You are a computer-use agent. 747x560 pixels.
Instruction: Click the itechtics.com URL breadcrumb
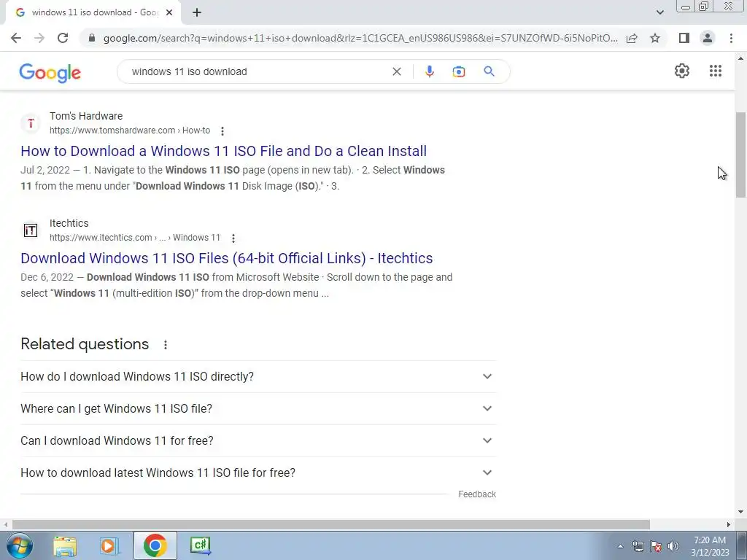point(135,238)
